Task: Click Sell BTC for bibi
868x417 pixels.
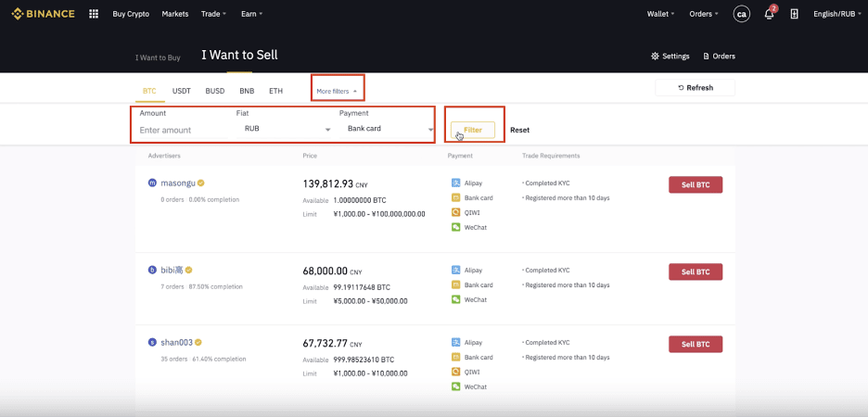Action: [696, 272]
